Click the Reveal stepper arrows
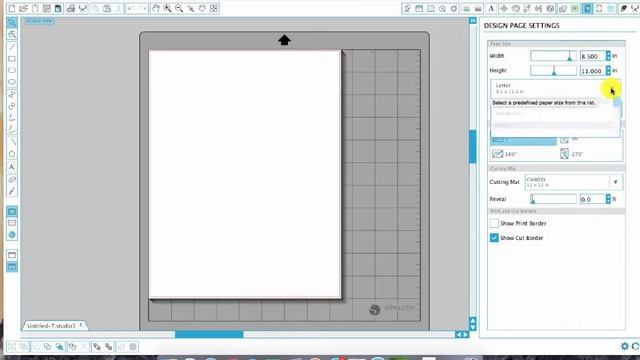 click(x=608, y=199)
